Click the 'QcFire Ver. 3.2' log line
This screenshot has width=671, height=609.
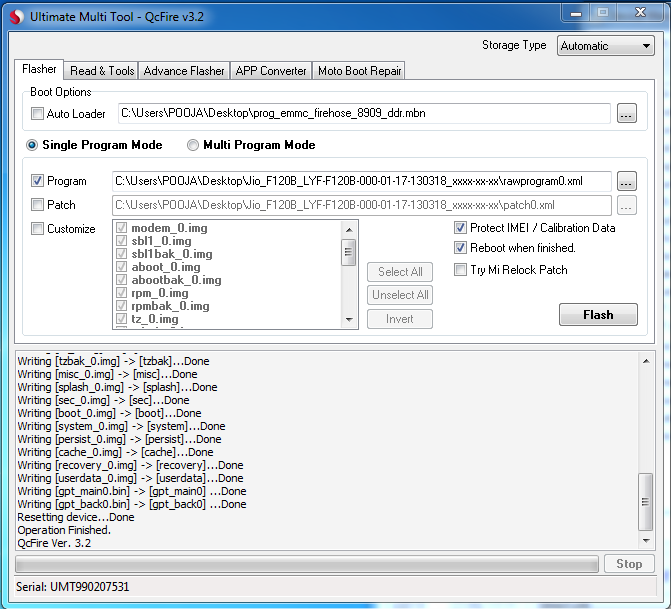[54, 543]
